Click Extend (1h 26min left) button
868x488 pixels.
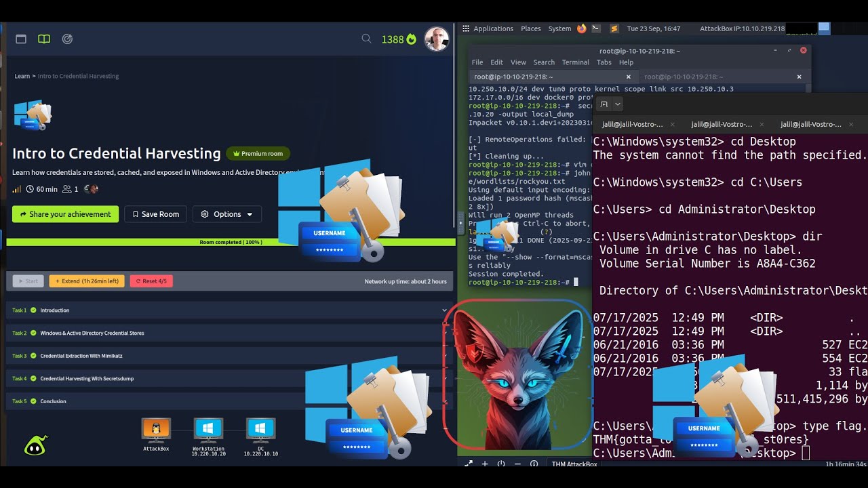87,281
